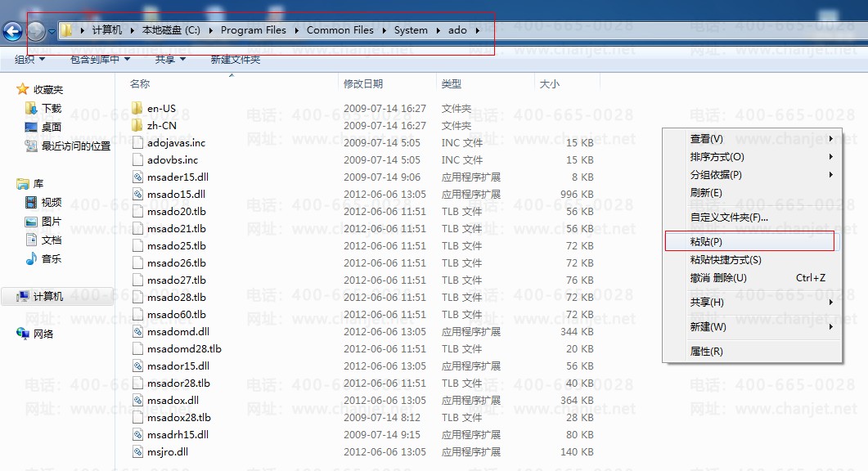Select msjro.dll file icon
Viewport: 868px width, 471px height.
point(137,451)
